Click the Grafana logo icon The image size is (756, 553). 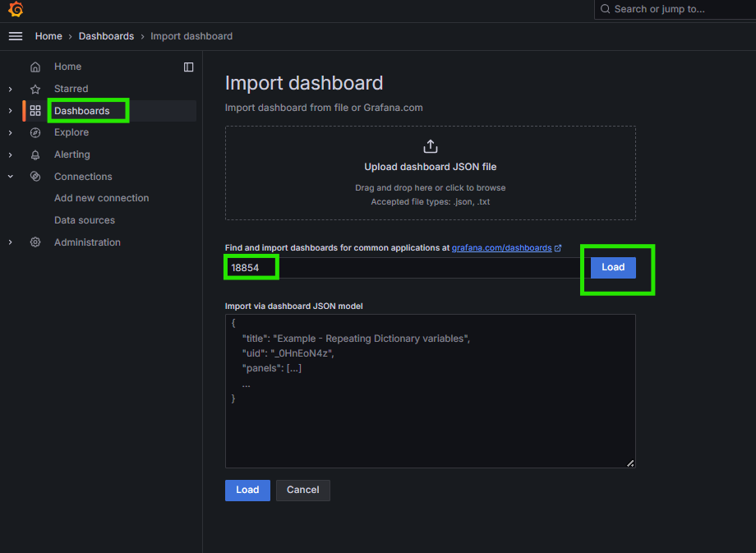tap(16, 10)
